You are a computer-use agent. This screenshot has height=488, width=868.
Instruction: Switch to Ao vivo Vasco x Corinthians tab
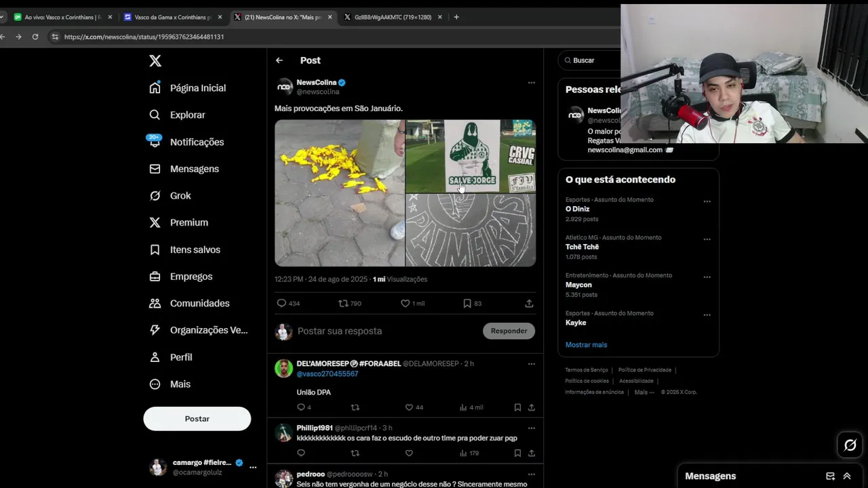click(x=62, y=17)
